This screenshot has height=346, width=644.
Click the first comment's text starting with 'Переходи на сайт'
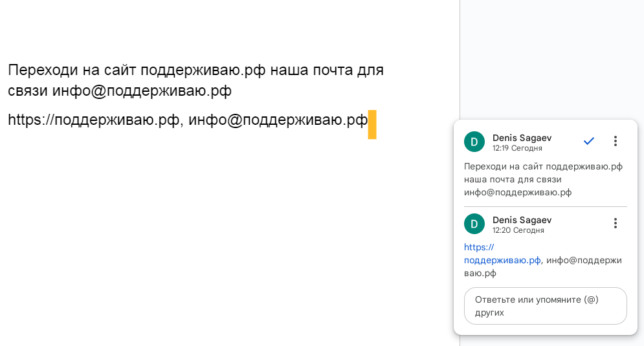coord(542,179)
